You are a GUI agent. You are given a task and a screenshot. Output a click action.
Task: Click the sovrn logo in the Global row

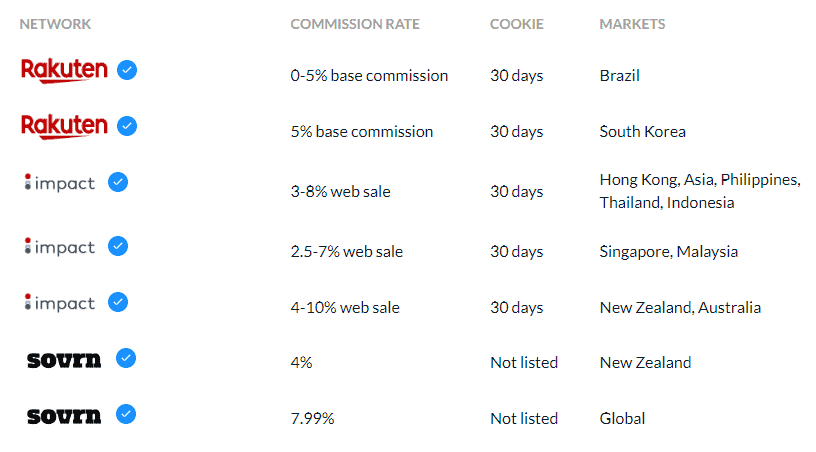pyautogui.click(x=64, y=415)
